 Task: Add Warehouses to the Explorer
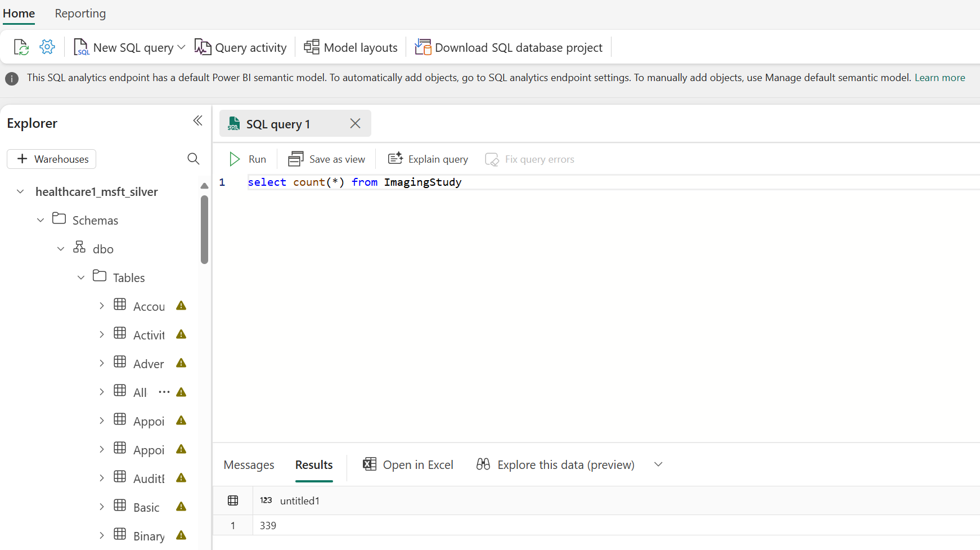coord(52,159)
